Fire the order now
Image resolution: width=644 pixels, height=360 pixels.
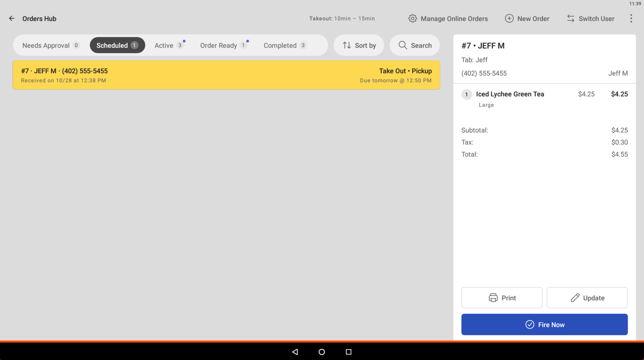point(544,325)
